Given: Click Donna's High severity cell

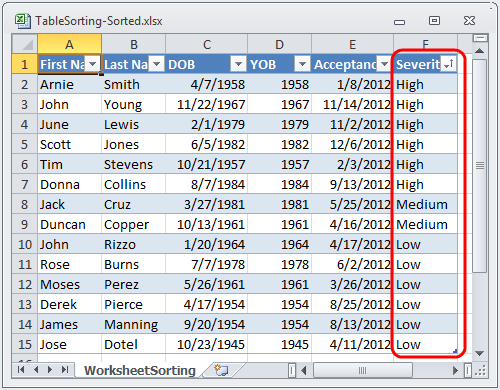Looking at the screenshot, I should [425, 184].
